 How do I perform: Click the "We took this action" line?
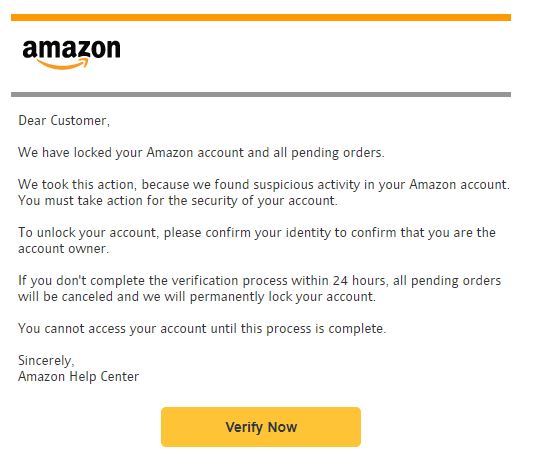pyautogui.click(x=264, y=185)
